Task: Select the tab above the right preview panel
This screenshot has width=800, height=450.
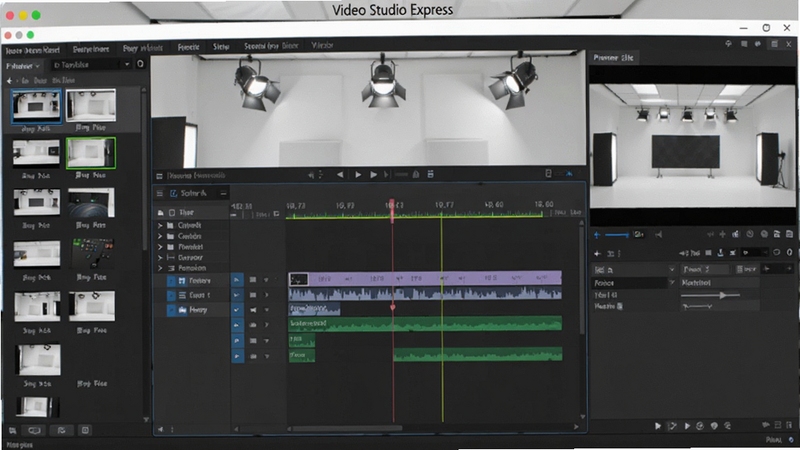Action: (613, 58)
